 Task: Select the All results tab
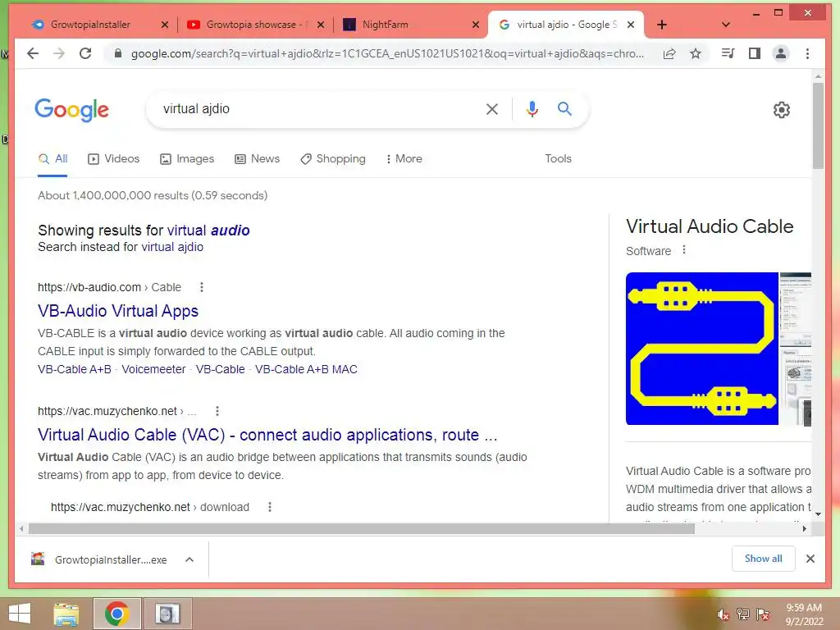tap(52, 158)
